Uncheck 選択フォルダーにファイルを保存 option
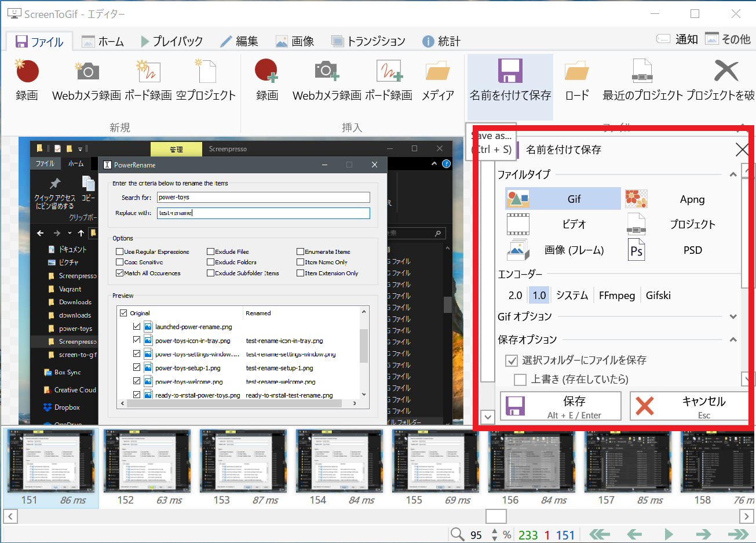 [512, 360]
